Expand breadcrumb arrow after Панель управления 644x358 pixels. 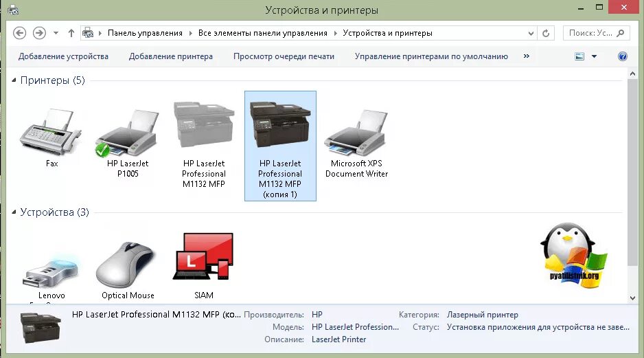[x=191, y=33]
